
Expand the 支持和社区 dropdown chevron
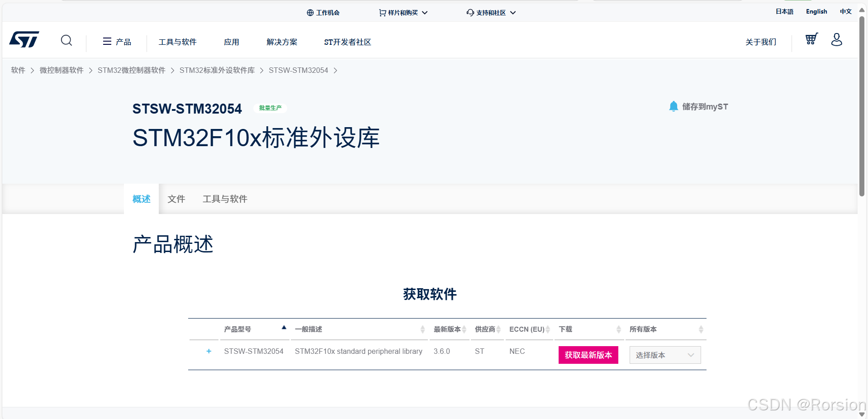[513, 13]
